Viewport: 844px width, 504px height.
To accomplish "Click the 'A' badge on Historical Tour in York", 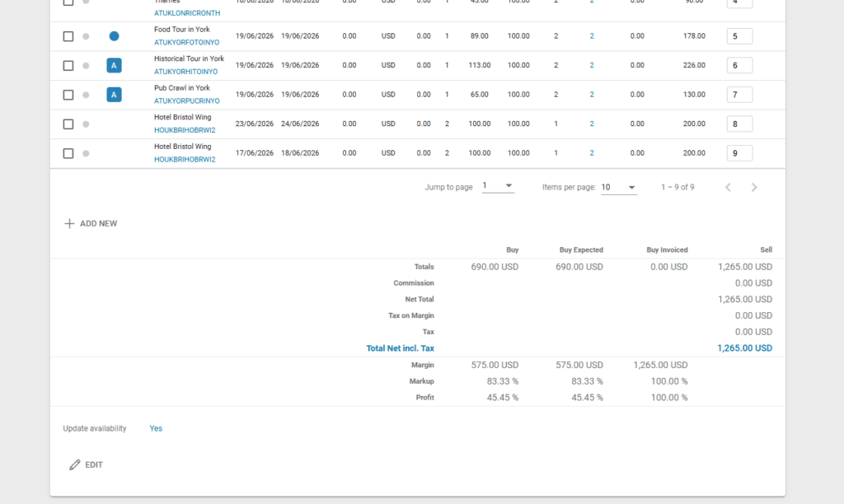I will (114, 66).
